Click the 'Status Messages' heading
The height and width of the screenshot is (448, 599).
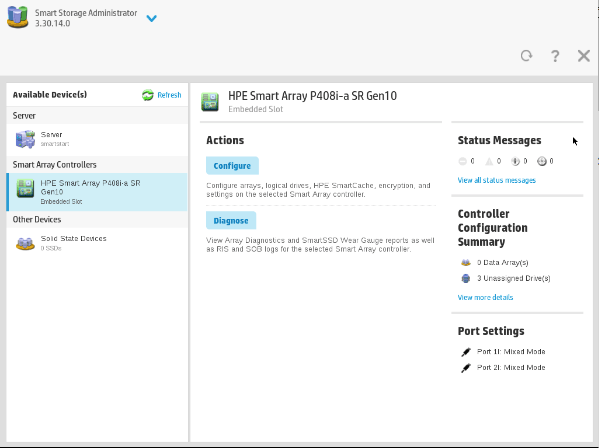[499, 141]
